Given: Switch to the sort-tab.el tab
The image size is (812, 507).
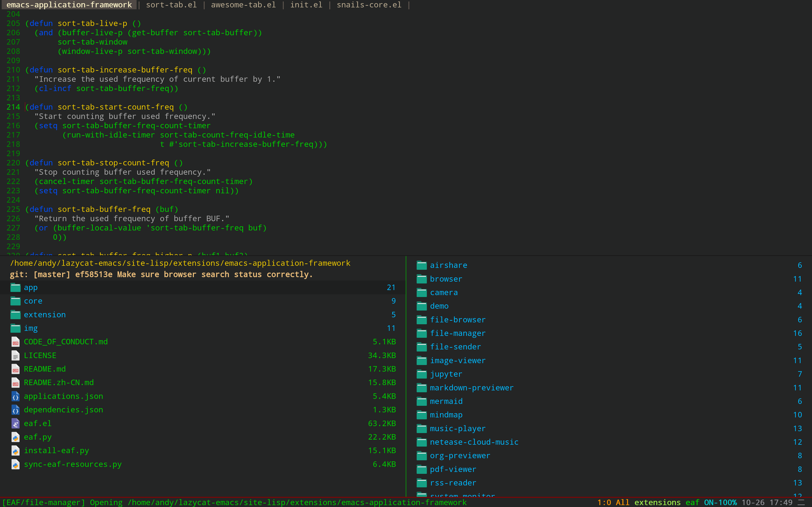Looking at the screenshot, I should click(171, 5).
